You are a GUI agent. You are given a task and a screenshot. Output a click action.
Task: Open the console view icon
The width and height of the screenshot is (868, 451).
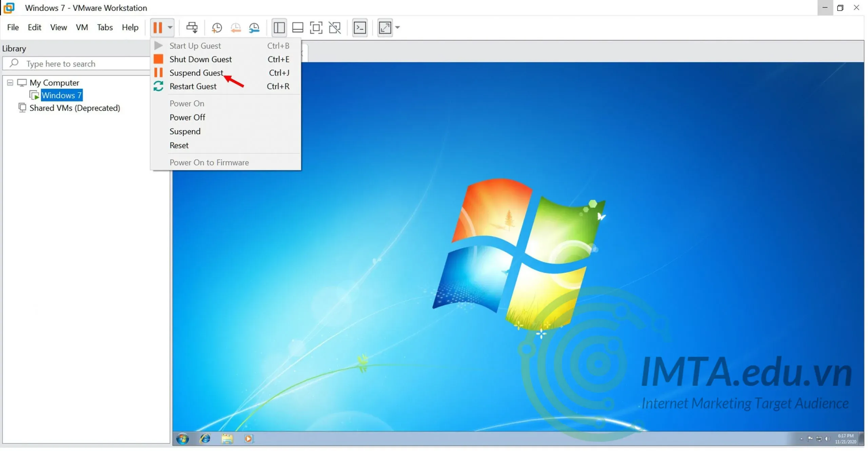(x=360, y=27)
